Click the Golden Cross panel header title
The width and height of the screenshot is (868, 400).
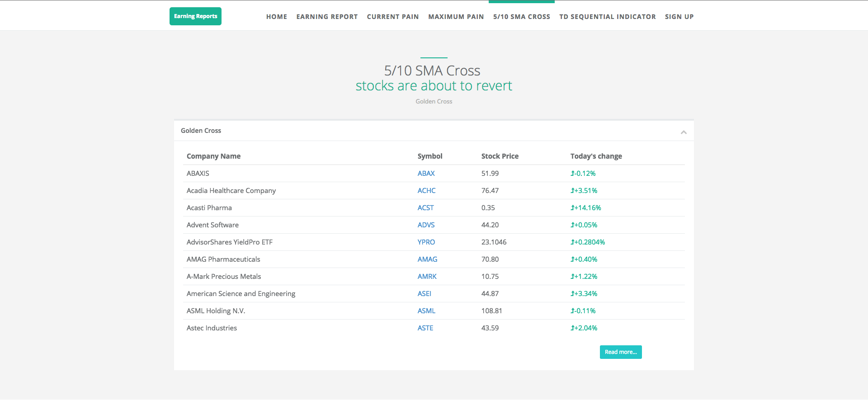click(x=201, y=131)
